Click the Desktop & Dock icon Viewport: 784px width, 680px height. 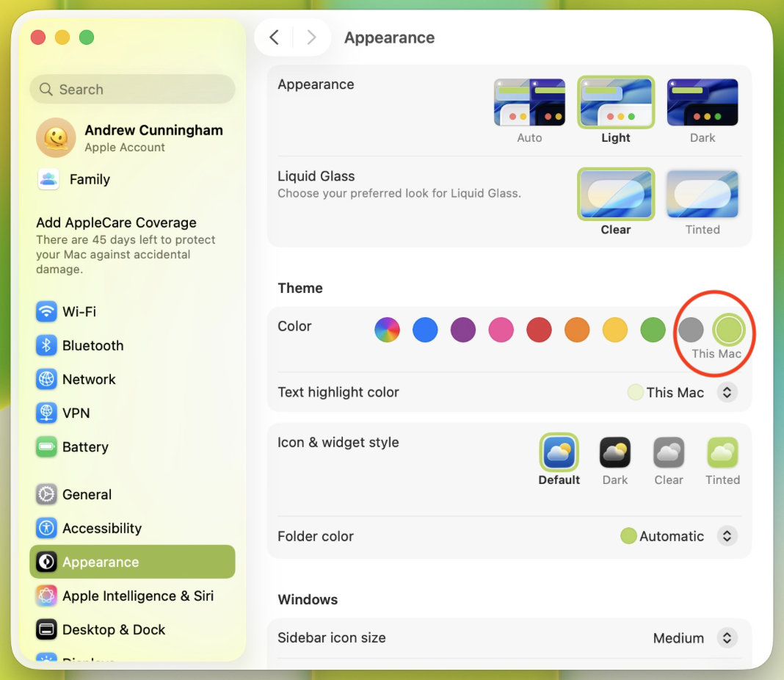46,629
